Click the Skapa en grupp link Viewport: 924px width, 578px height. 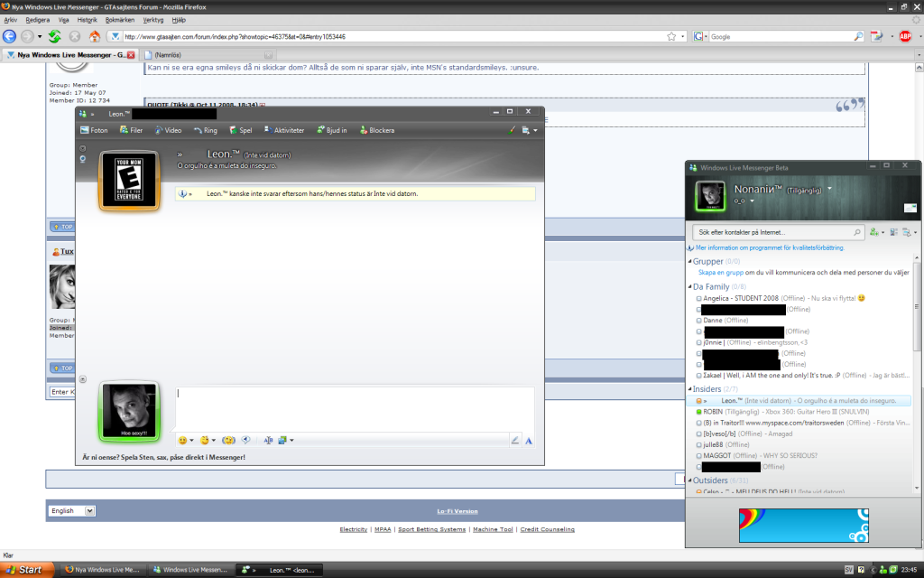(721, 273)
